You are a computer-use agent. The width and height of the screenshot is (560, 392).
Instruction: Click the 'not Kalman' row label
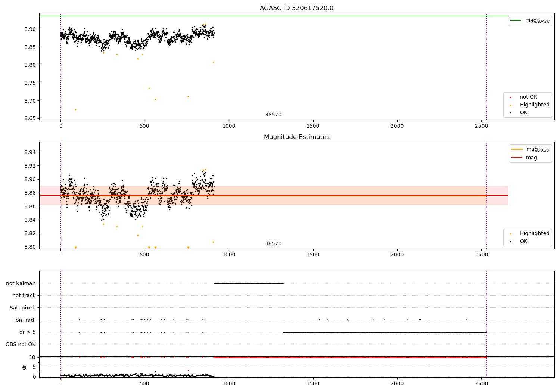(21, 283)
